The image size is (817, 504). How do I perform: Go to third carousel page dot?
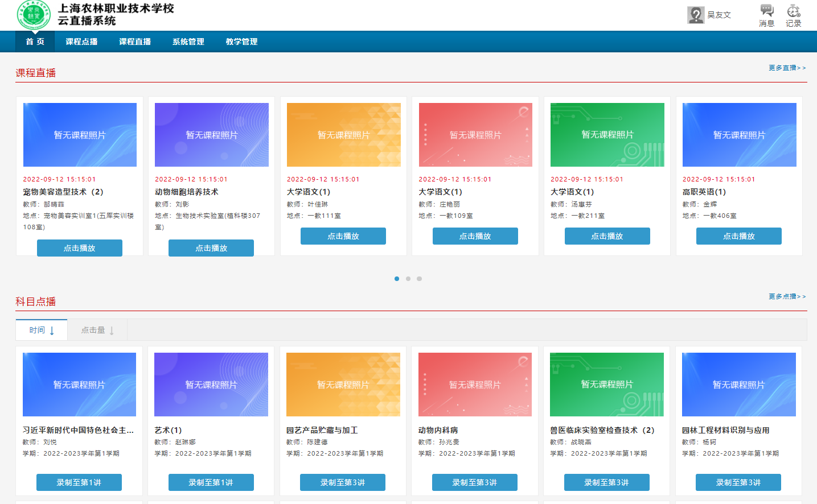pos(419,279)
